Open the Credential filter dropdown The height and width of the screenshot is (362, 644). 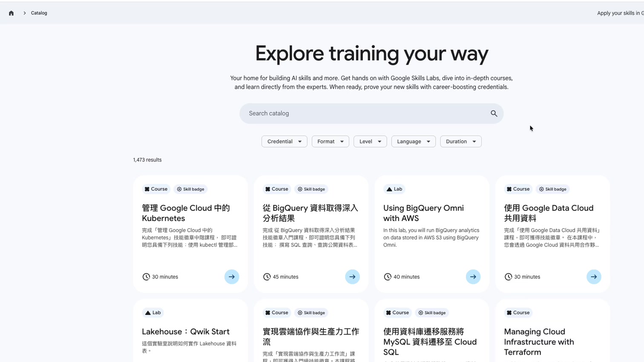coord(284,141)
